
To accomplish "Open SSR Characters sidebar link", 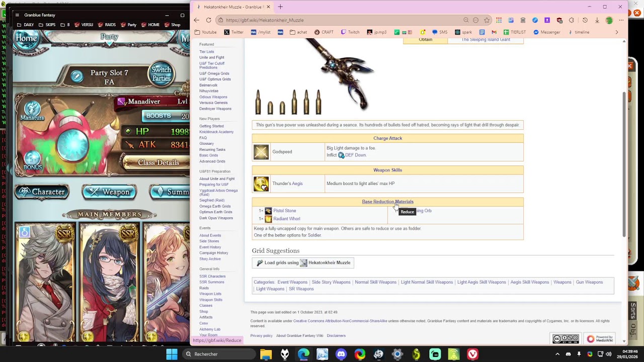I will pos(212,276).
